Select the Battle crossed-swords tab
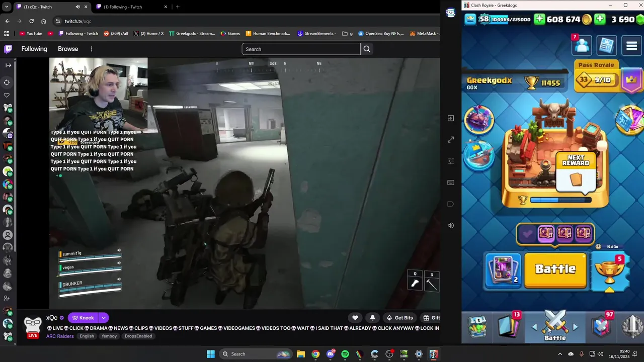 (555, 327)
